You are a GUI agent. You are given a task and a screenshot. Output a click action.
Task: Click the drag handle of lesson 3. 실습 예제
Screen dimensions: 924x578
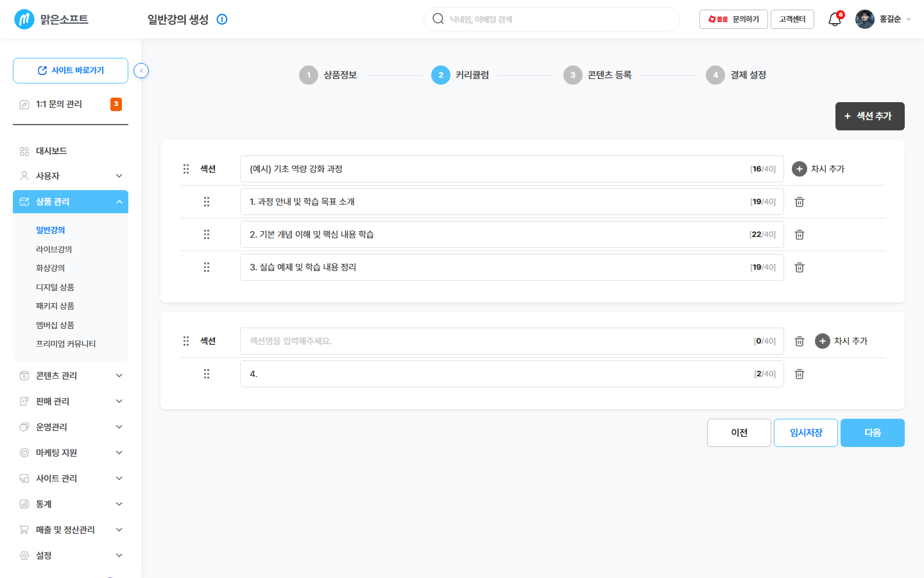click(x=207, y=267)
